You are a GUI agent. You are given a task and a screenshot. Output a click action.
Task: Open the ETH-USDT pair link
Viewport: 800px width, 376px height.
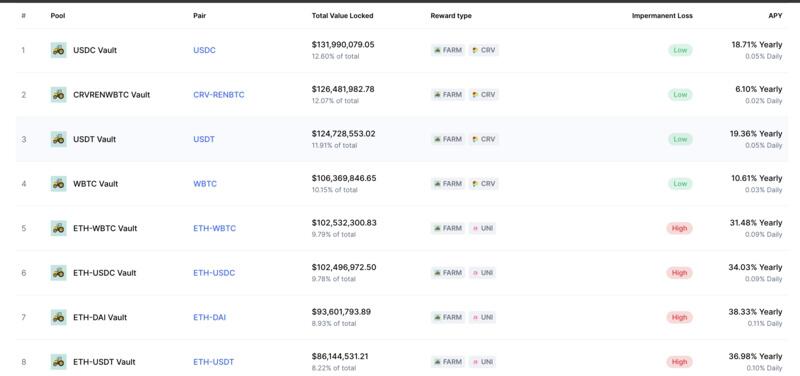[214, 362]
